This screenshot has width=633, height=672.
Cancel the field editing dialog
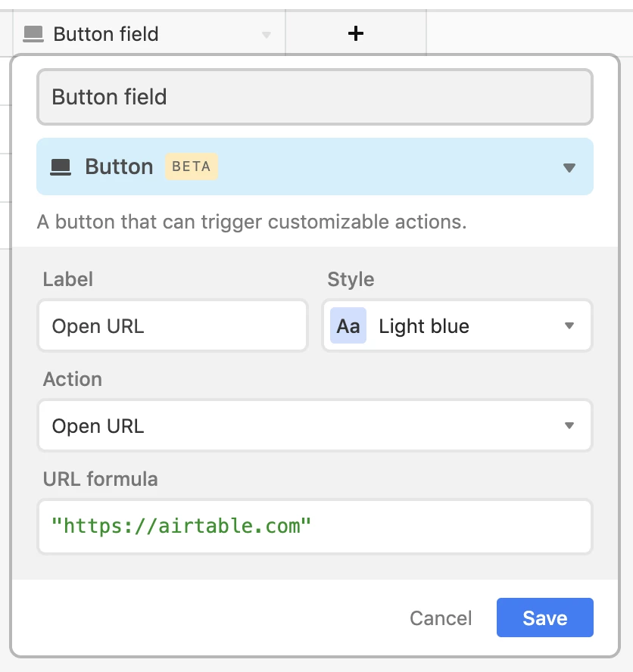(x=441, y=618)
